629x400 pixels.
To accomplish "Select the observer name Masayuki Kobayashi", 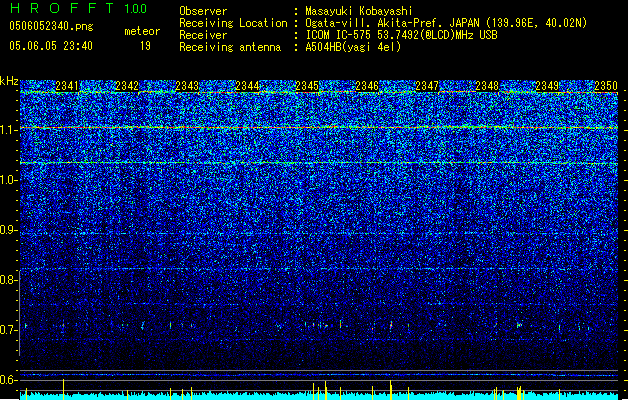I will tap(359, 11).
